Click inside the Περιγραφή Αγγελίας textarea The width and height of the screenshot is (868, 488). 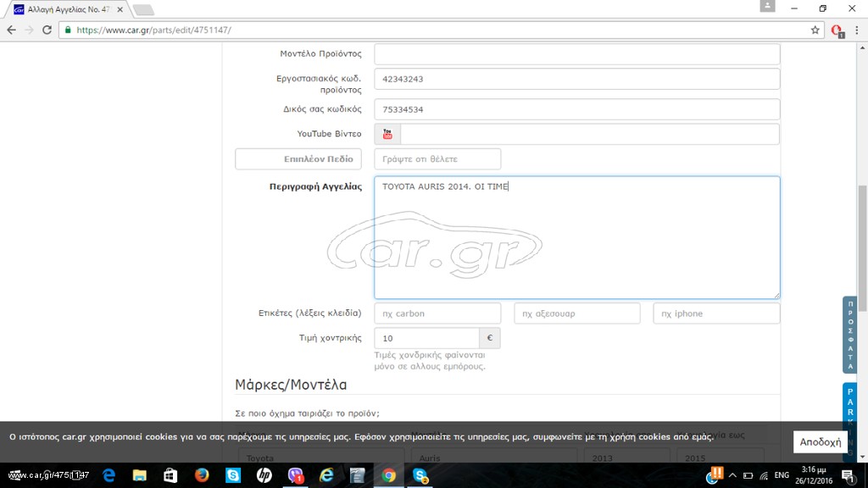pyautogui.click(x=576, y=238)
